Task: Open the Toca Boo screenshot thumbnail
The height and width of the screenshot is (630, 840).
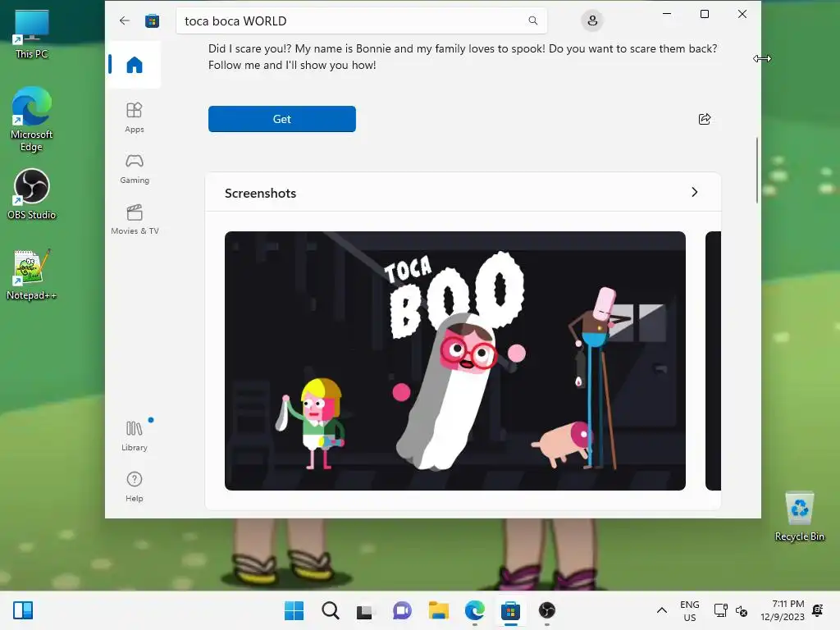Action: 454,361
